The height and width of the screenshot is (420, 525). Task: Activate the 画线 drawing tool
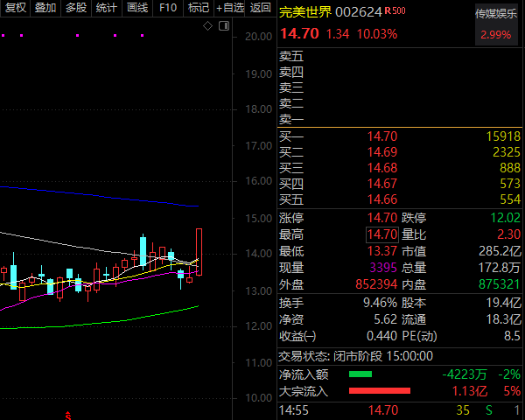point(137,8)
